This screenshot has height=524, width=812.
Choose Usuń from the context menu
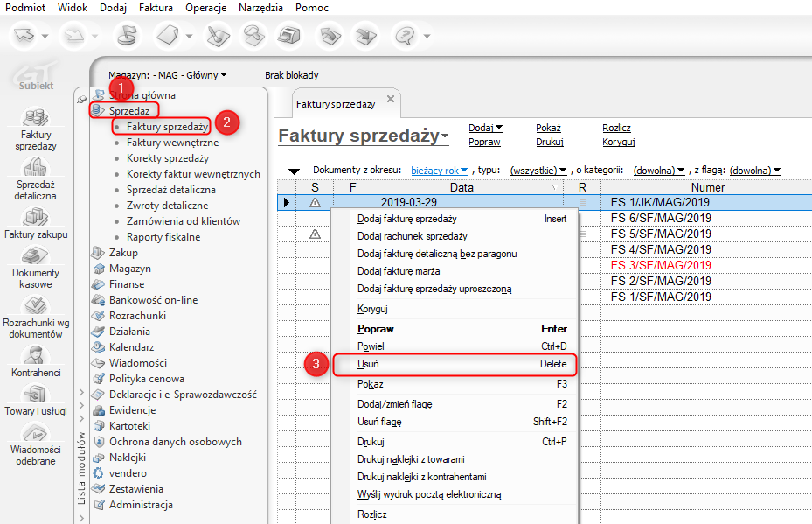[368, 364]
